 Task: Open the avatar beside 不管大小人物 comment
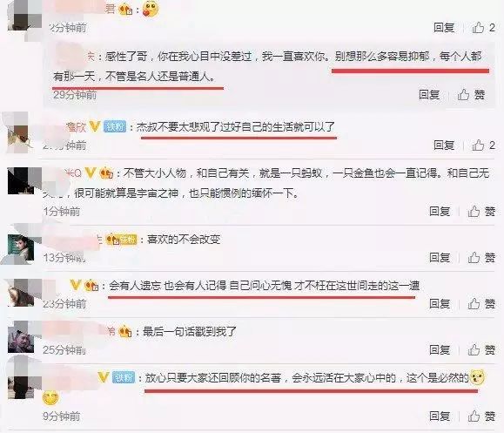pyautogui.click(x=21, y=180)
